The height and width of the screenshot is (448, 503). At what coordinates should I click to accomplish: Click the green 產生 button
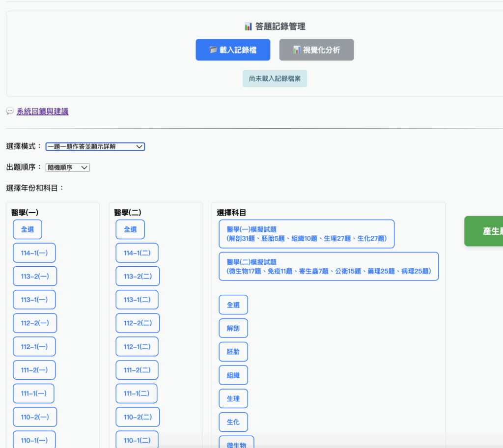point(484,231)
